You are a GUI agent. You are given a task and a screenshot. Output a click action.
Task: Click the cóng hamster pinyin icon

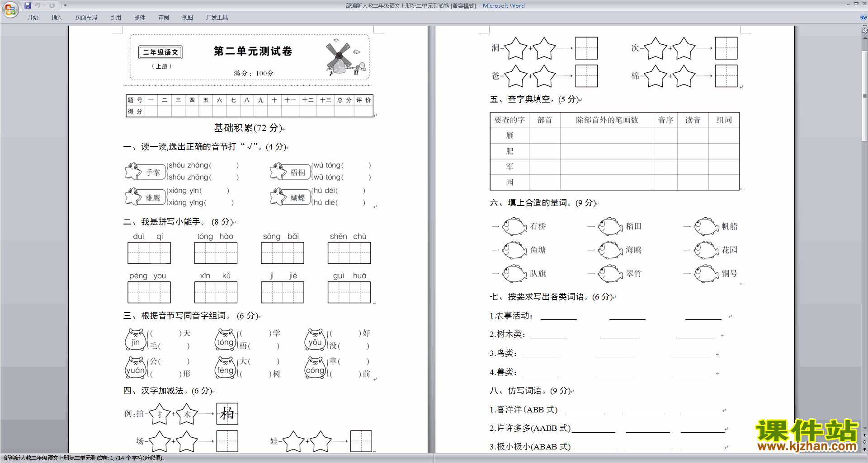point(315,368)
